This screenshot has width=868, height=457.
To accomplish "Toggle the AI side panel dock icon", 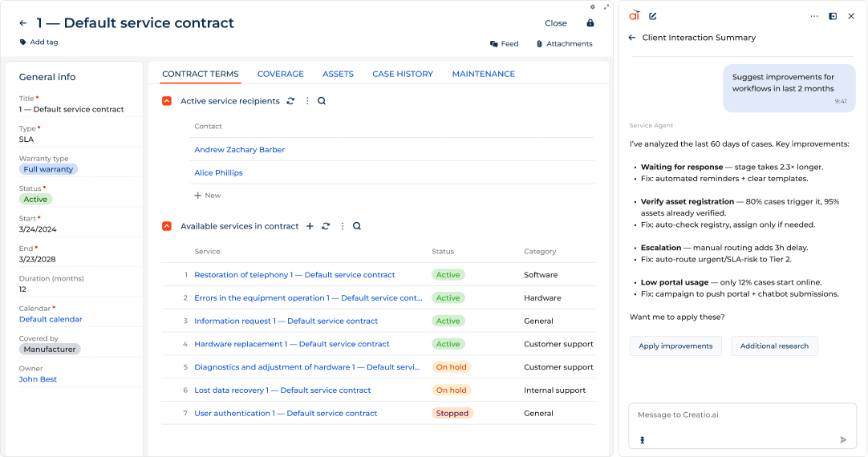I will pyautogui.click(x=833, y=16).
